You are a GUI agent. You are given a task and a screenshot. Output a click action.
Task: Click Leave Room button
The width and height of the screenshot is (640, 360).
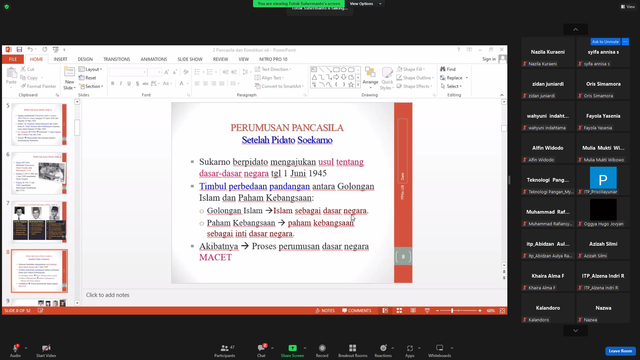tap(620, 351)
